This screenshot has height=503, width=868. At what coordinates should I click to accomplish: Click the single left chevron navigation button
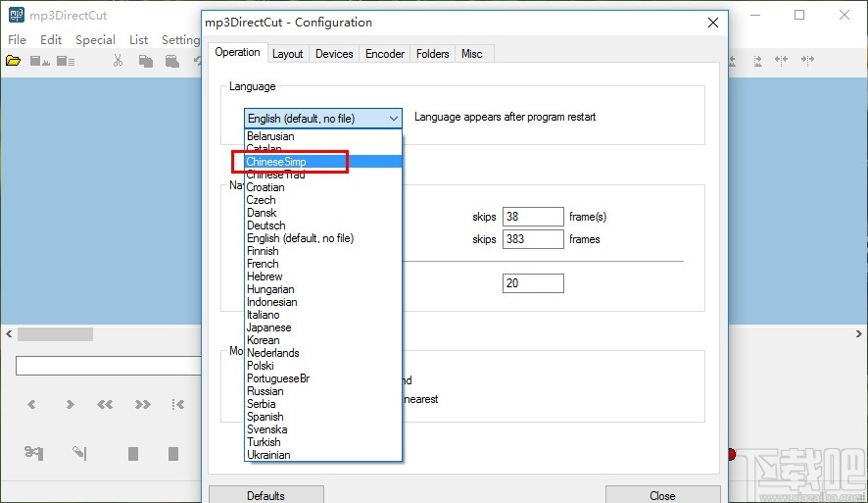tap(31, 404)
